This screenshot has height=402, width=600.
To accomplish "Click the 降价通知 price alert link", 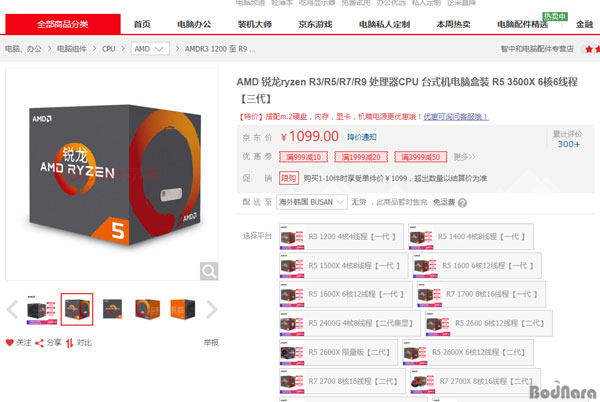I will 362,137.
